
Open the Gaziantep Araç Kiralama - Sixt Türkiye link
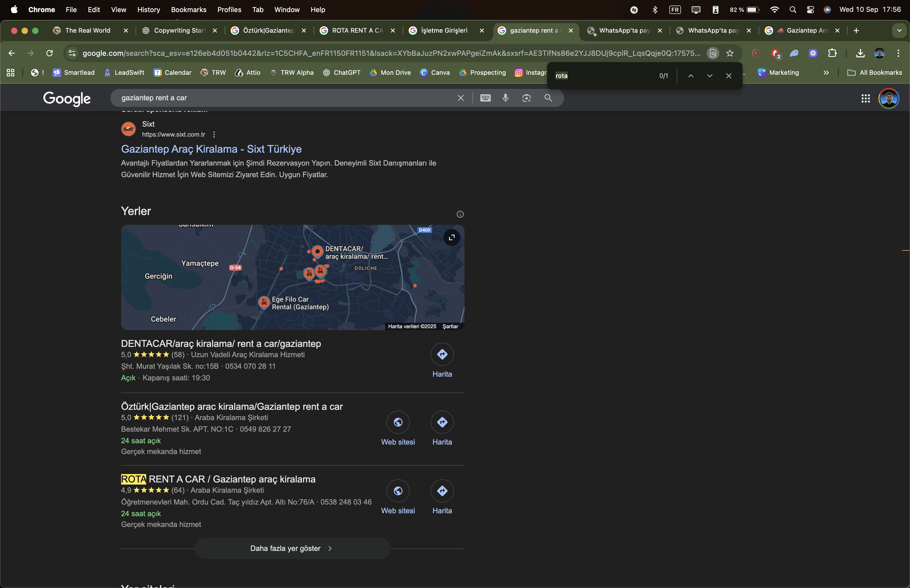(211, 149)
